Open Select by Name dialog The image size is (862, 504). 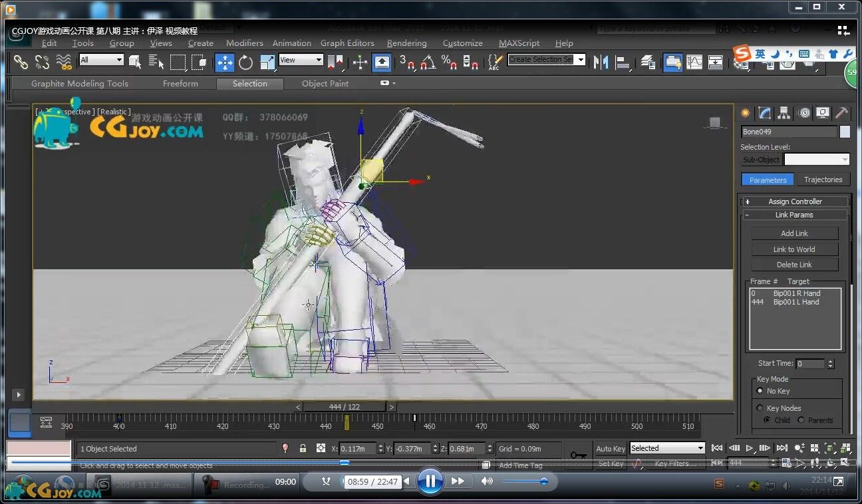[156, 62]
